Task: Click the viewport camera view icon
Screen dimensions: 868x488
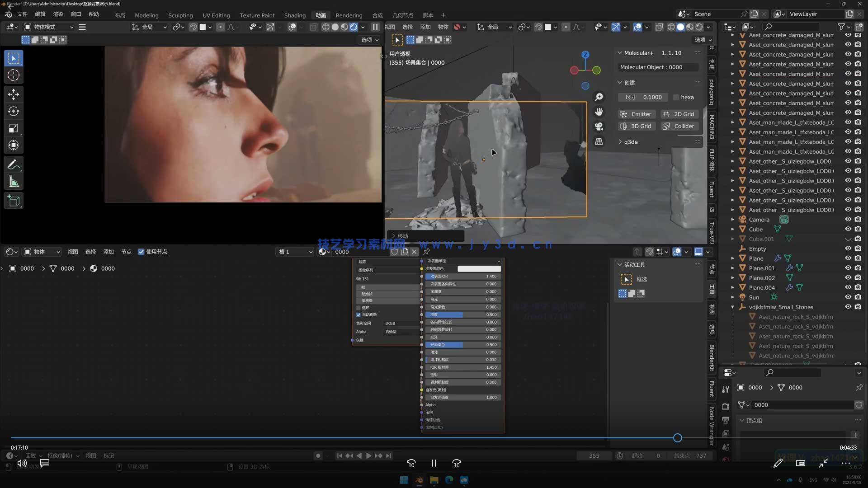Action: click(x=599, y=127)
